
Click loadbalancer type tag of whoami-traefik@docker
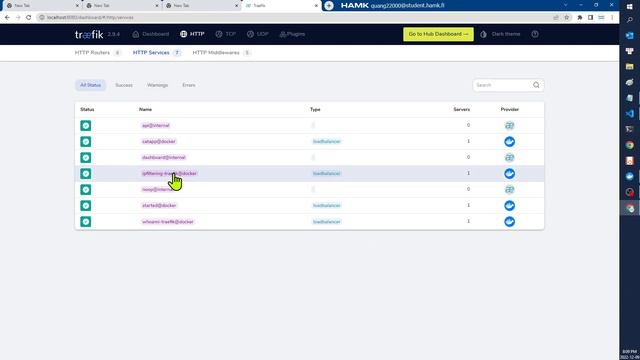click(x=327, y=222)
